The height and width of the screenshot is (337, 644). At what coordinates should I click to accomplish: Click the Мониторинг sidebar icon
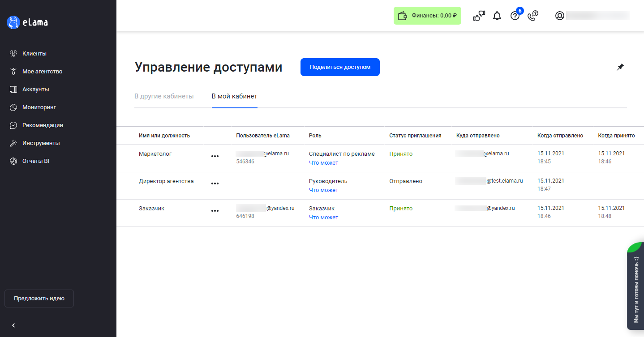point(13,107)
